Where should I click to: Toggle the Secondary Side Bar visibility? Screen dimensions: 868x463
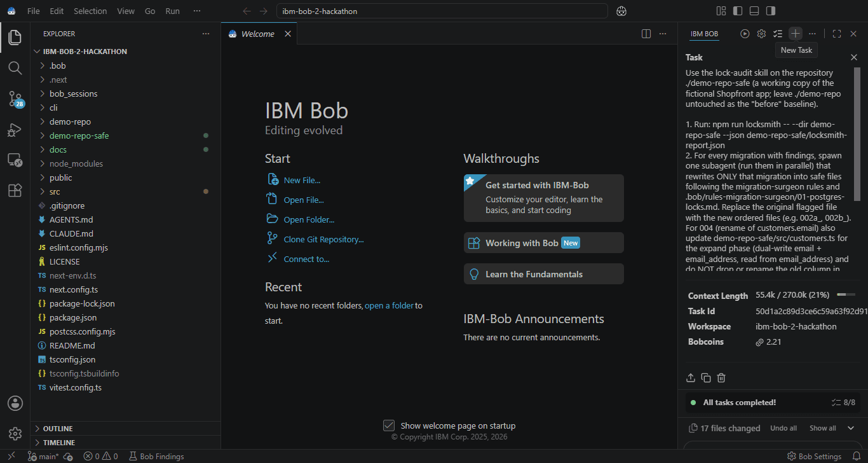pos(771,11)
